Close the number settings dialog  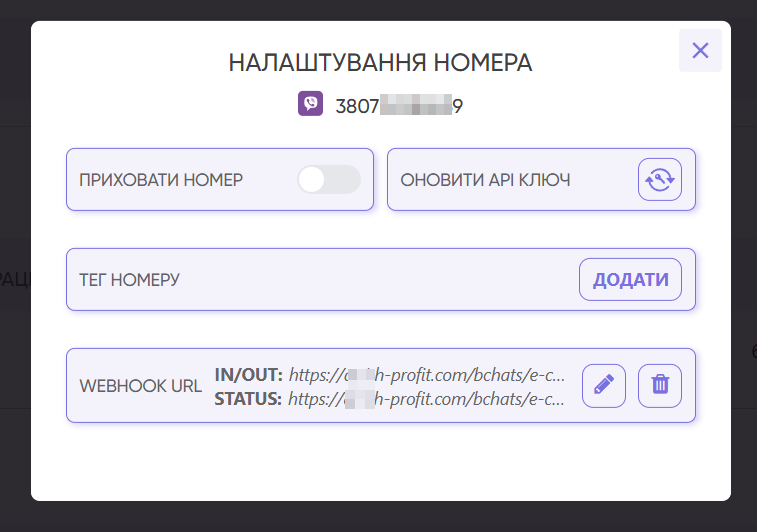(700, 50)
